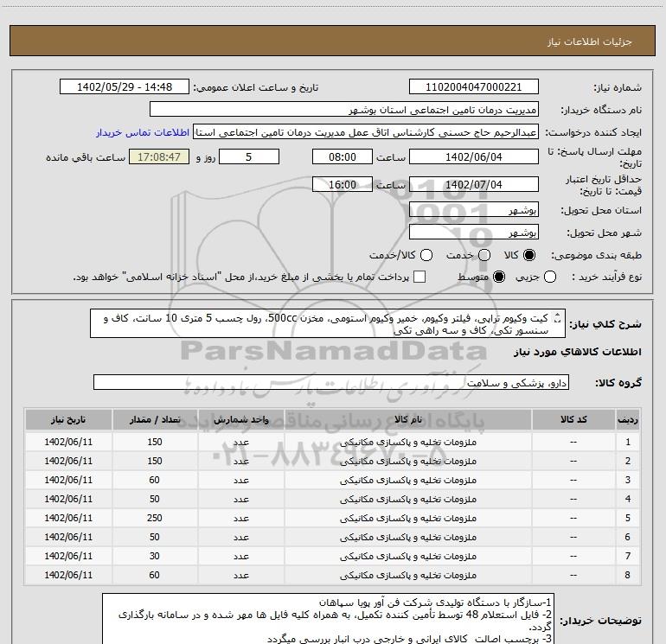Image resolution: width=666 pixels, height=644 pixels.
Task: Click row number 8 cell
Action: (x=628, y=575)
